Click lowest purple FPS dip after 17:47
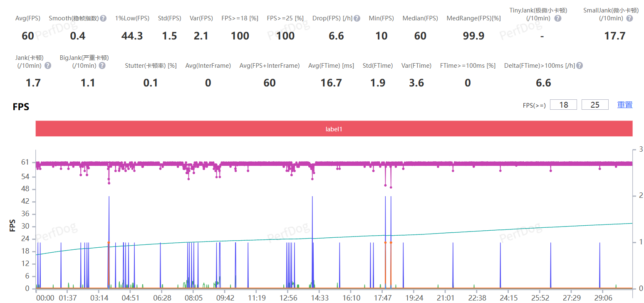This screenshot has width=644, height=303. point(391,187)
